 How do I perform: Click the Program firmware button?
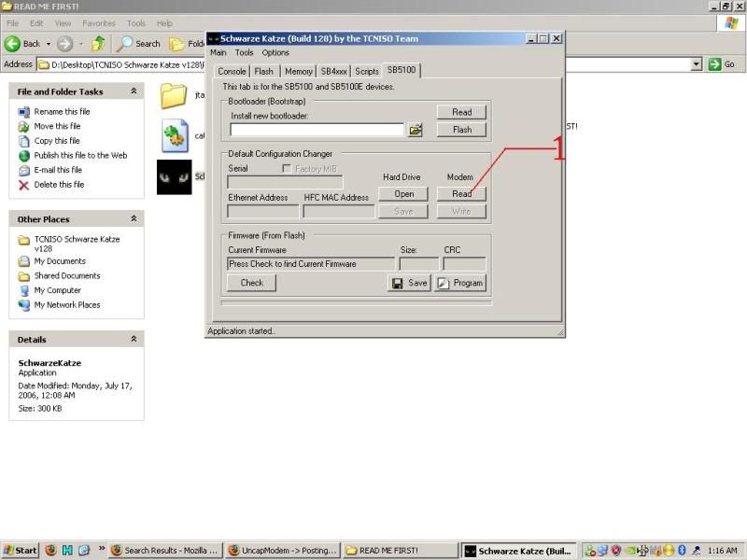click(460, 283)
